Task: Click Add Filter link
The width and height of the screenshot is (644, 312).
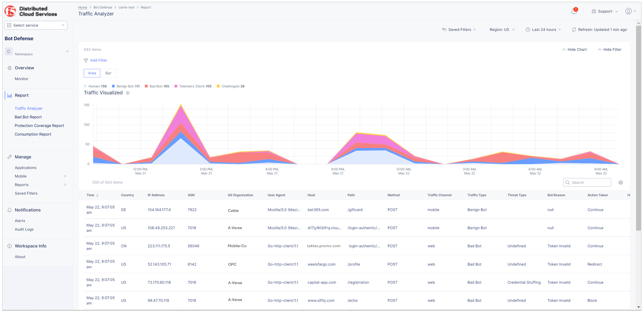Action: [98, 60]
